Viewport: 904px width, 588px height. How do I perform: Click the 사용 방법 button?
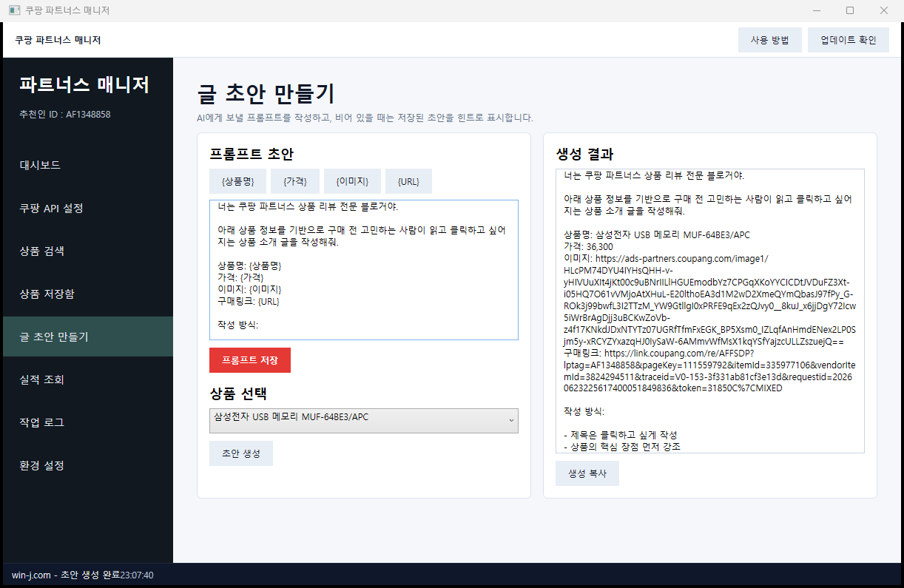pyautogui.click(x=770, y=40)
